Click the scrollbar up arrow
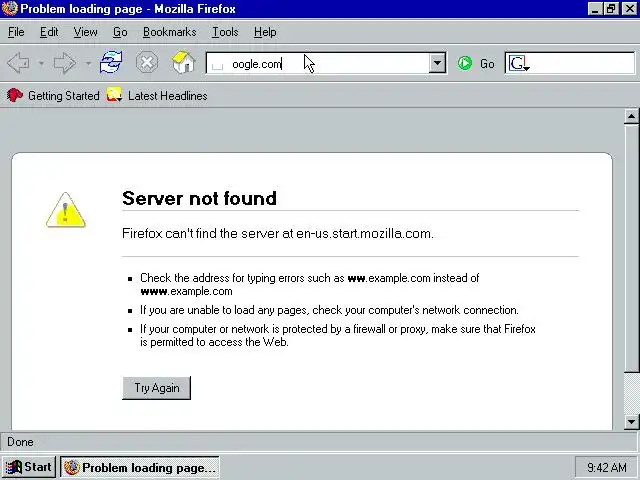640x480 pixels. 631,117
